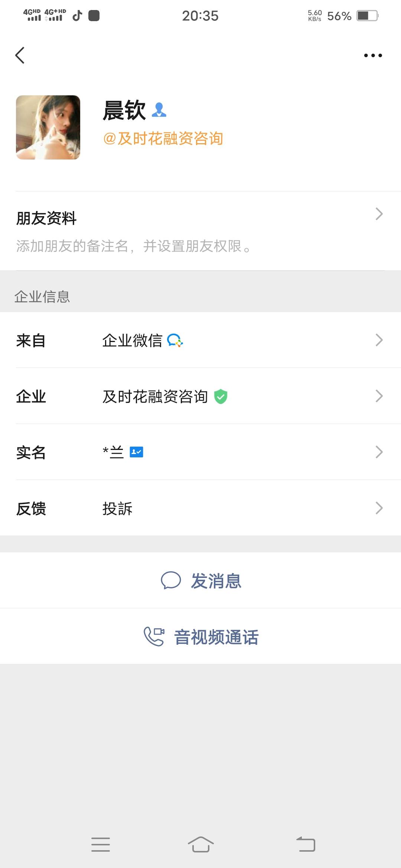Image resolution: width=401 pixels, height=868 pixels.
Task: Expand the 来自 row chevron
Action: [x=379, y=340]
